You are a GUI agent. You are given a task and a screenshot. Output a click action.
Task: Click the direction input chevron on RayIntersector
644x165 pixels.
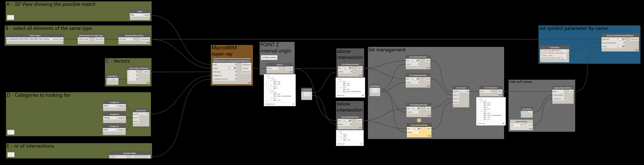[x=236, y=72]
